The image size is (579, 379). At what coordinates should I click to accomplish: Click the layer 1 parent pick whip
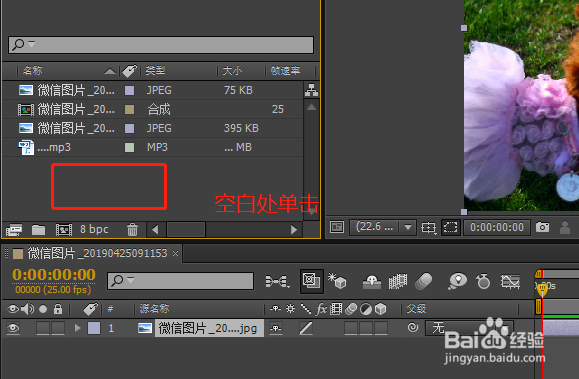(x=413, y=327)
